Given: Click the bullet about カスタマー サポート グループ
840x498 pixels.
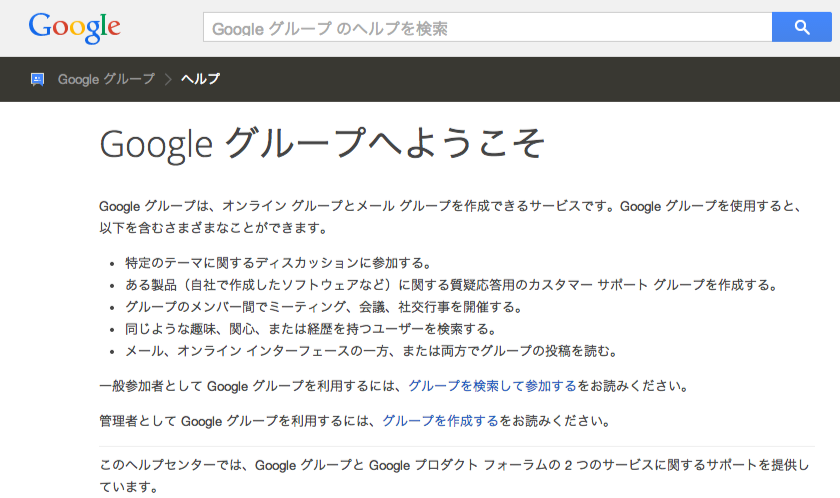Looking at the screenshot, I should click(x=452, y=285).
